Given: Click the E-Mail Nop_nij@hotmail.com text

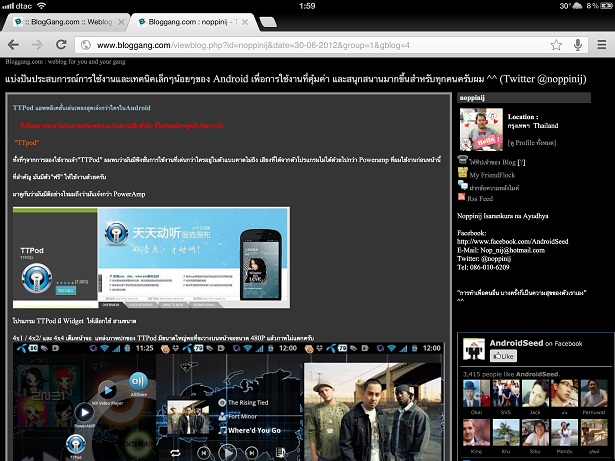Looking at the screenshot, I should click(x=501, y=250).
